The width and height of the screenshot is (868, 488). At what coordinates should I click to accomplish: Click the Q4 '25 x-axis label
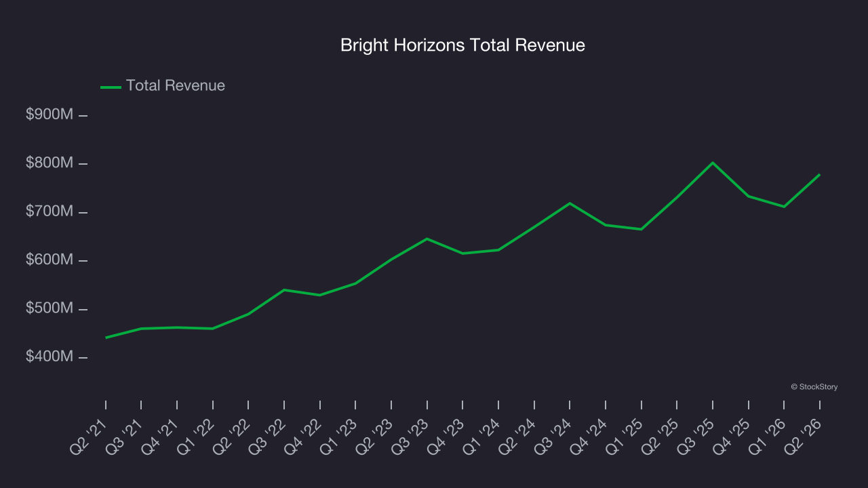pos(732,436)
